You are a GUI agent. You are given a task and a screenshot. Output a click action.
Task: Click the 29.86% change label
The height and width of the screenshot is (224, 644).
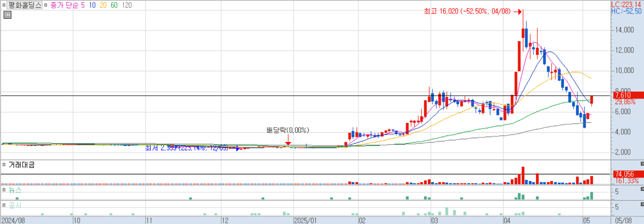coord(625,102)
